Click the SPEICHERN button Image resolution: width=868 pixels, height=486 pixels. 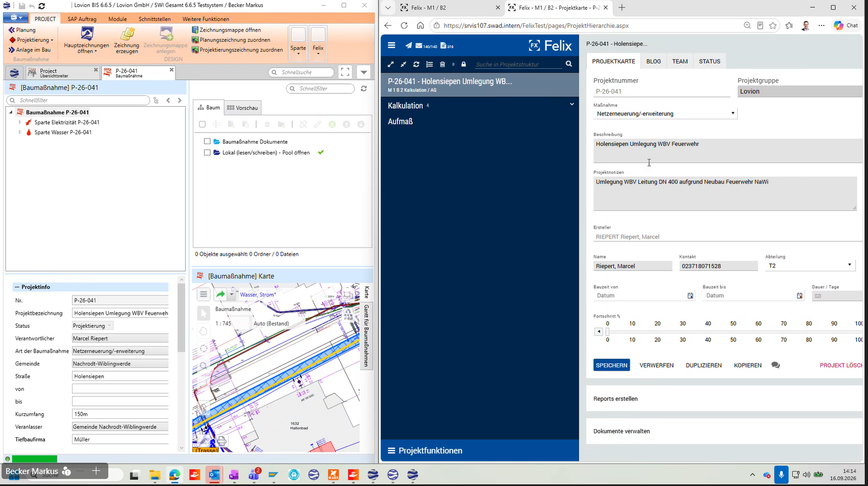(x=611, y=365)
